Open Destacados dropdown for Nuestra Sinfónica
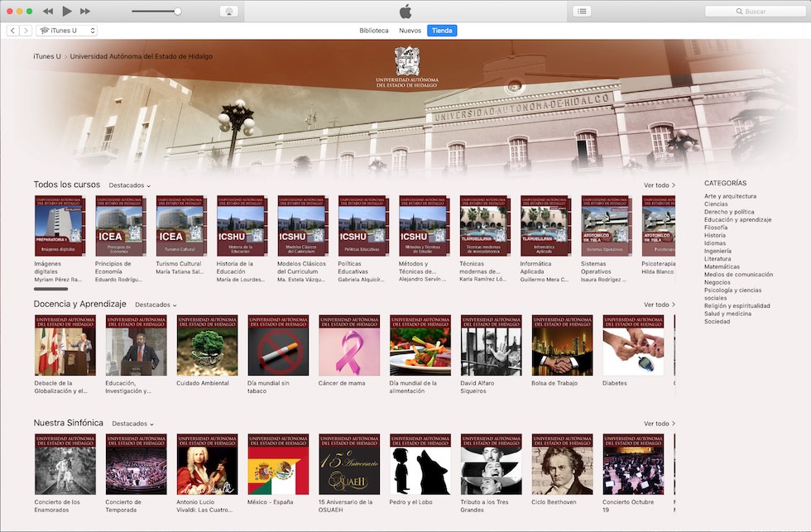 coord(133,424)
